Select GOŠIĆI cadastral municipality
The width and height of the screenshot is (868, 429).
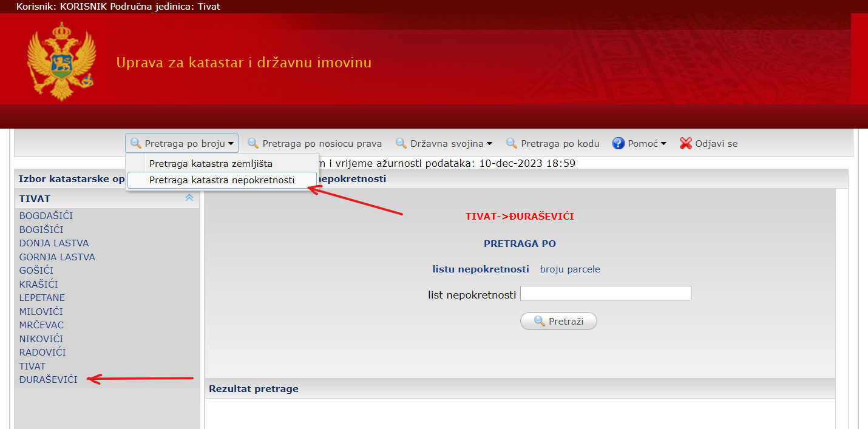[36, 271]
